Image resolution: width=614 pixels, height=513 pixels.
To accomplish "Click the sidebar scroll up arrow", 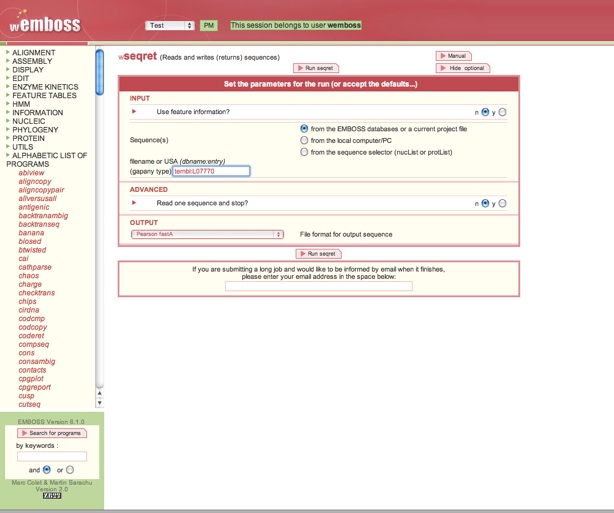I will click(99, 393).
